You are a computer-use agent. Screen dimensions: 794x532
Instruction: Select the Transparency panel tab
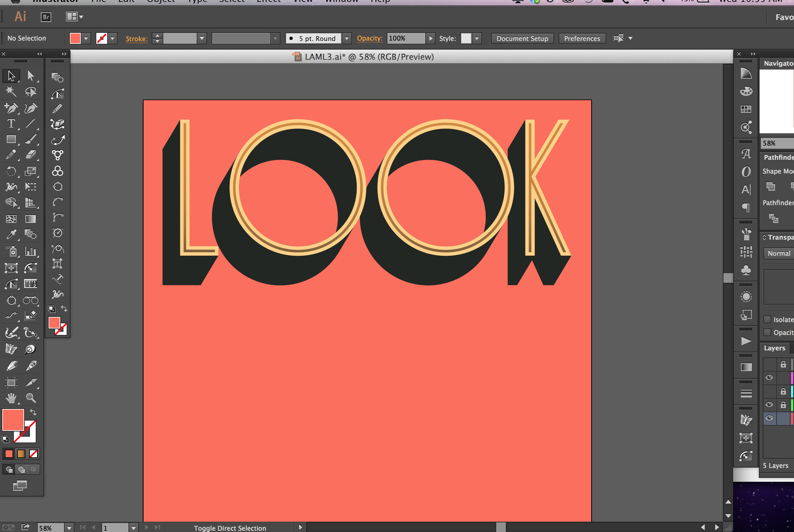[780, 237]
